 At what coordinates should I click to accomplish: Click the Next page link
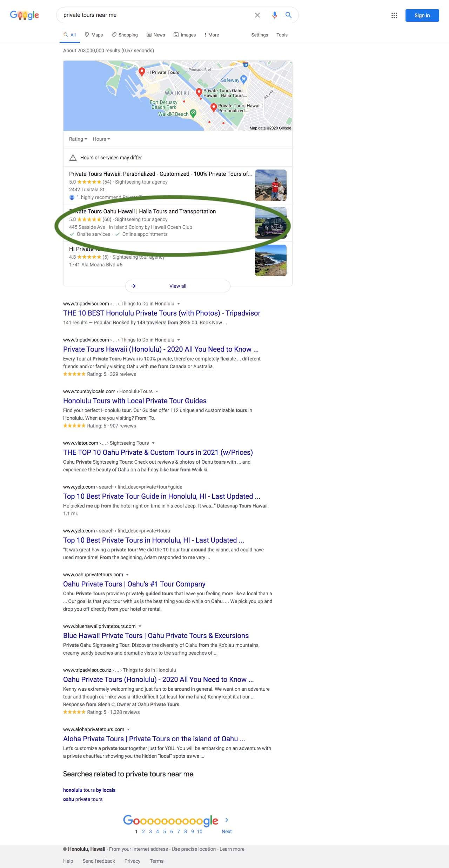coord(227,831)
